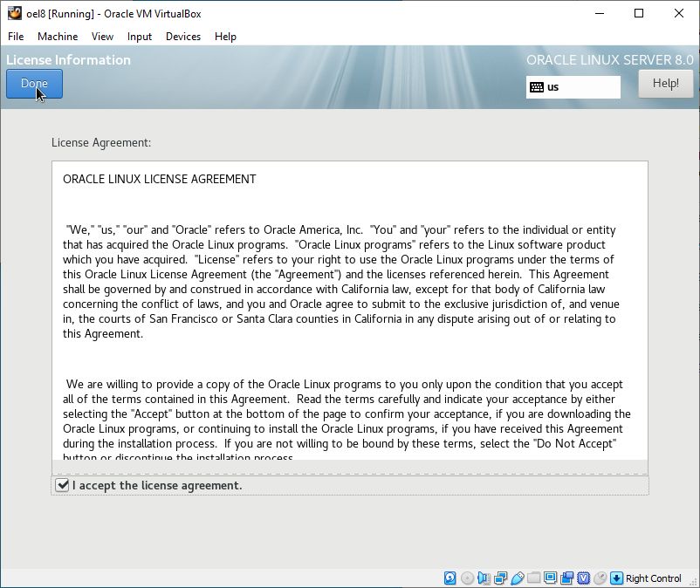Open the File menu
Image resolution: width=700 pixels, height=588 pixels.
[x=16, y=37]
